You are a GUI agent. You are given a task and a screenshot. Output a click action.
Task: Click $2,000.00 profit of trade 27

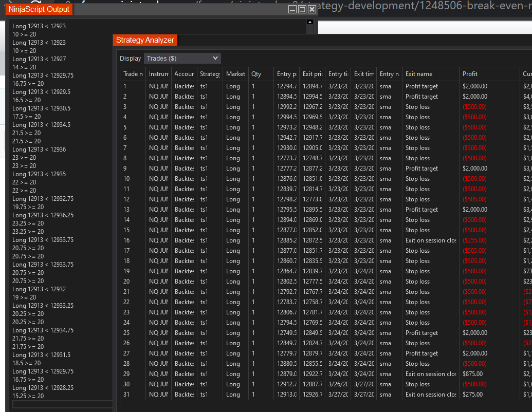(x=474, y=353)
